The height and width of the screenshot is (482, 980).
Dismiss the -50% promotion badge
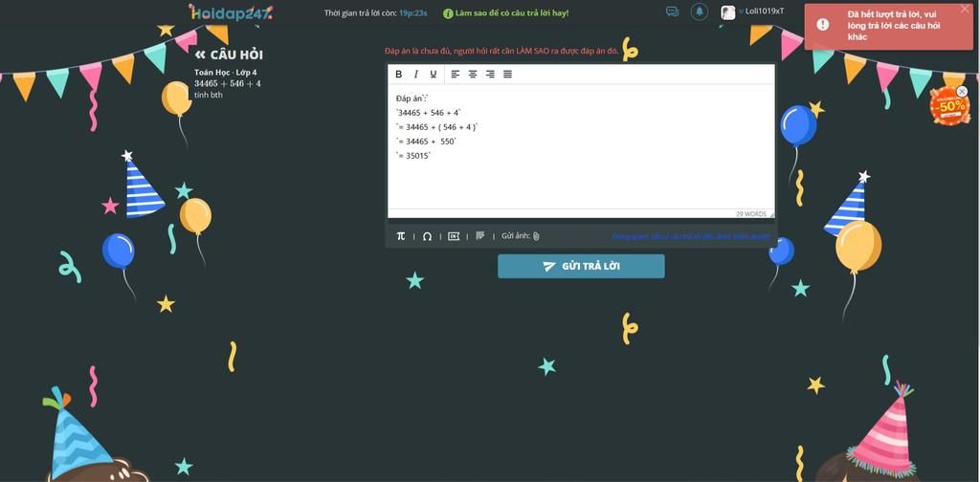click(962, 91)
